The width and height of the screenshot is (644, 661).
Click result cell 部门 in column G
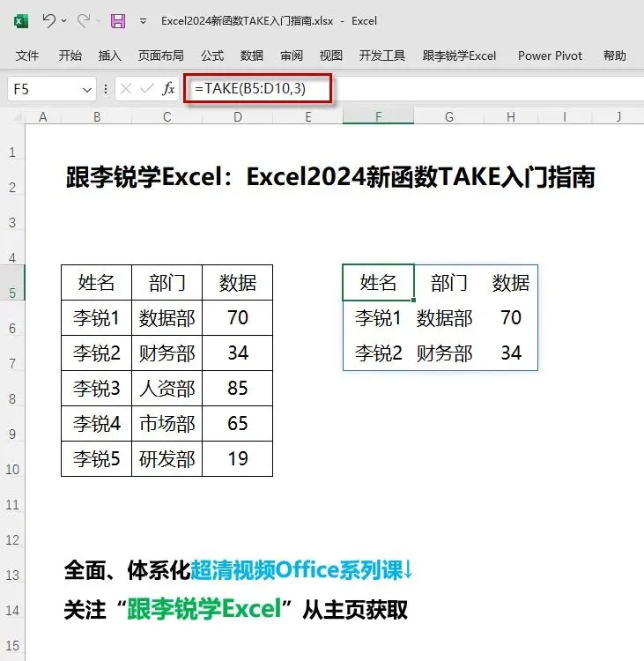coord(449,282)
